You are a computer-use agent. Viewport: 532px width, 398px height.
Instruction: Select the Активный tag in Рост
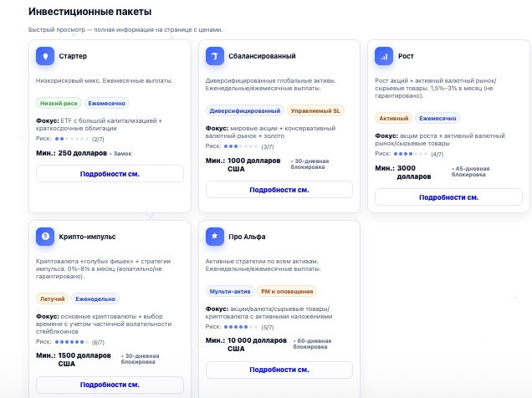[x=393, y=118]
